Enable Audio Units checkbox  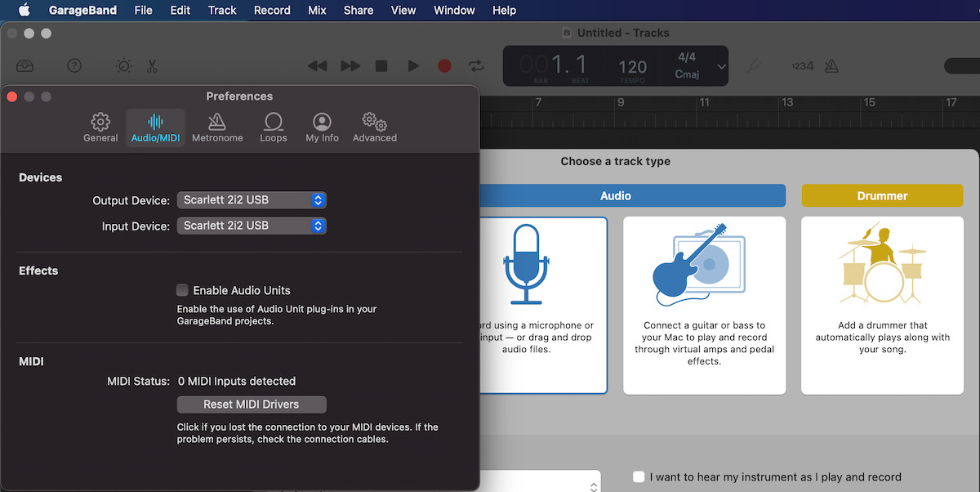coord(183,290)
